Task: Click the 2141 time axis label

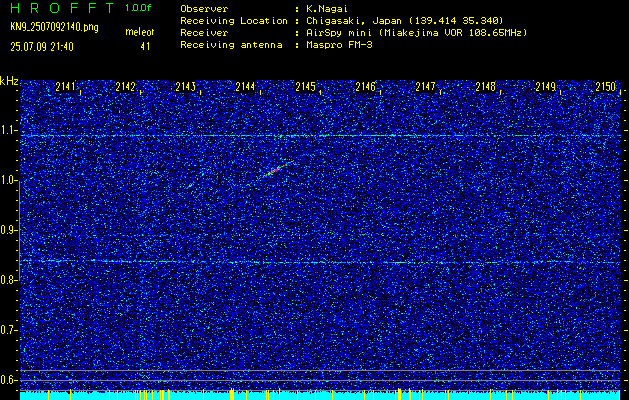Action: pyautogui.click(x=65, y=86)
